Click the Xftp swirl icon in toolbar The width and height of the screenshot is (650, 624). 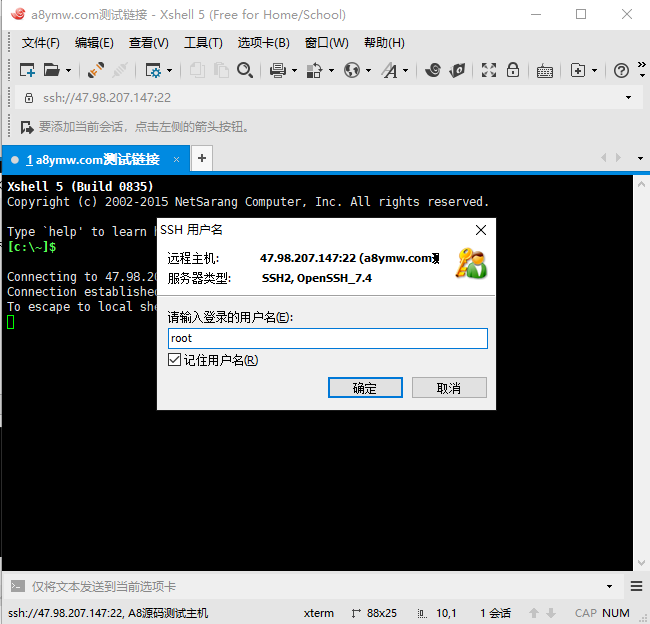pyautogui.click(x=433, y=70)
